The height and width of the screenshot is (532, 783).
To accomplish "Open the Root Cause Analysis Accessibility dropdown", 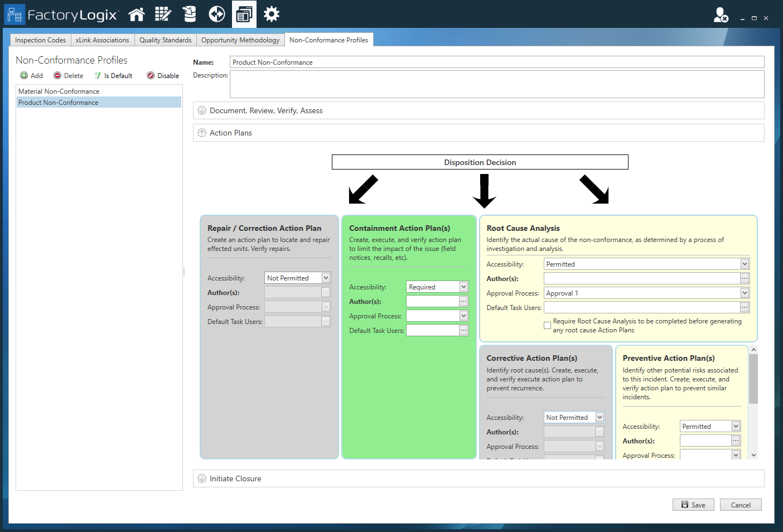I will point(744,264).
